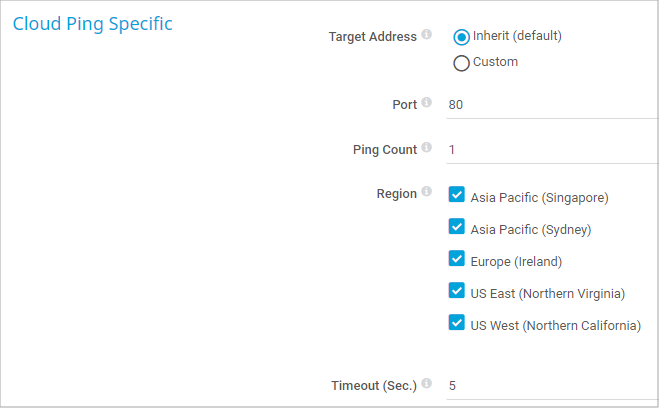This screenshot has height=408, width=659.
Task: Click the Port input field showing 80
Action: [x=552, y=104]
